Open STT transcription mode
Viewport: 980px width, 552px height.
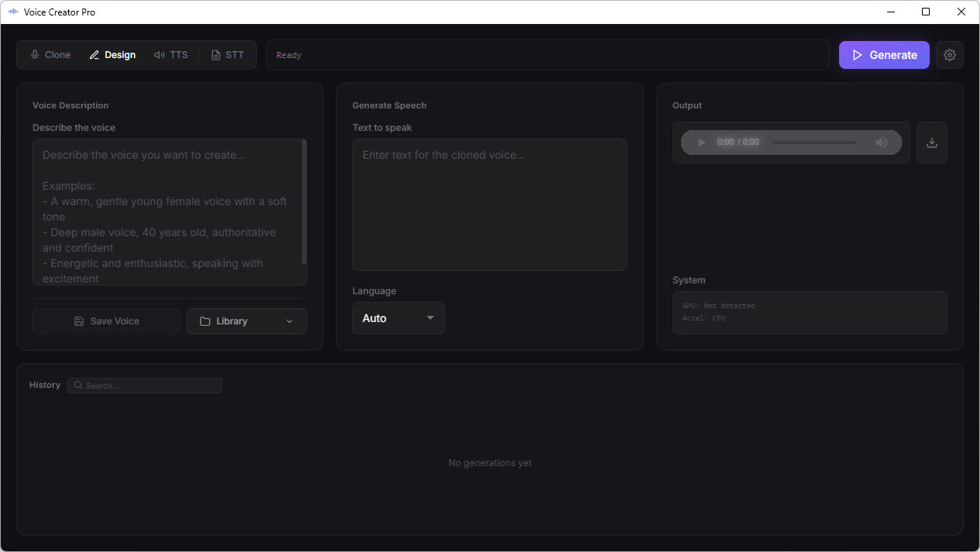(215, 54)
